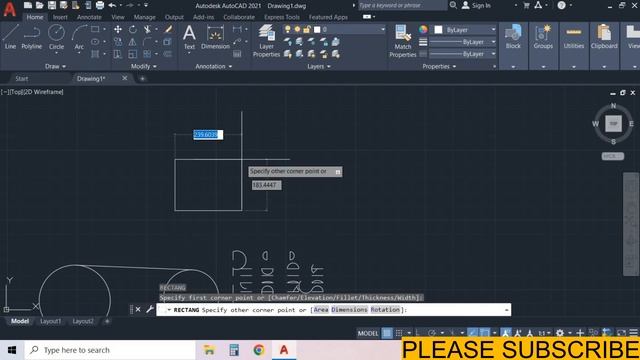
Task: Customize the command line wrench icon
Action: tap(149, 309)
